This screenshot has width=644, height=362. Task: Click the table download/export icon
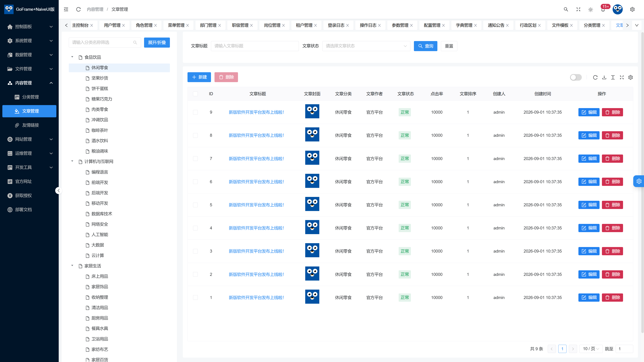[604, 77]
